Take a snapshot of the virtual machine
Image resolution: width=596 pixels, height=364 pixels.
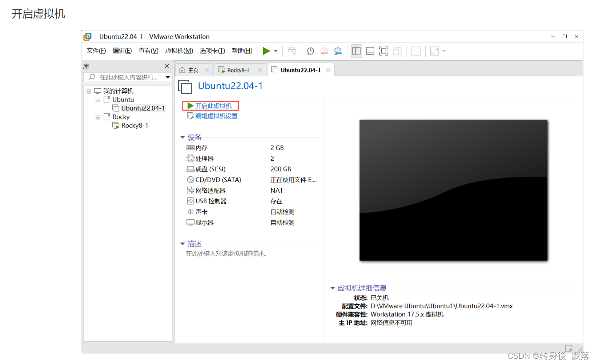click(x=310, y=51)
